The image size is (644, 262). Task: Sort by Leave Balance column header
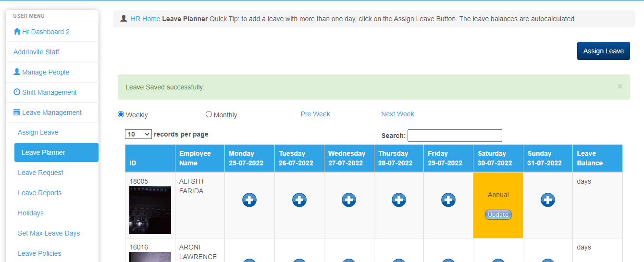[597, 158]
